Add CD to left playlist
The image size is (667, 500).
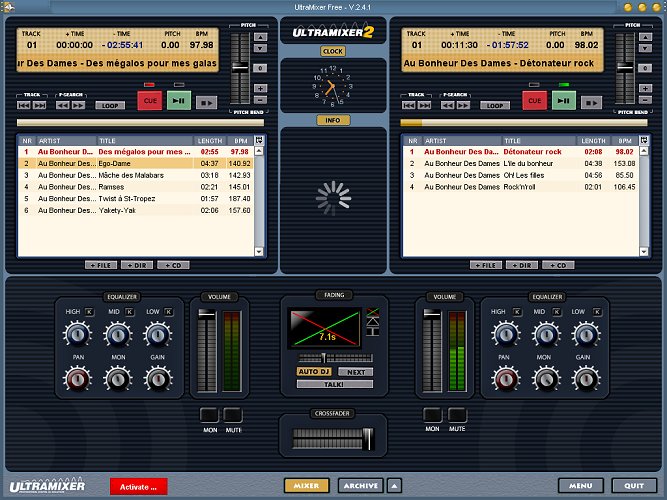[173, 265]
